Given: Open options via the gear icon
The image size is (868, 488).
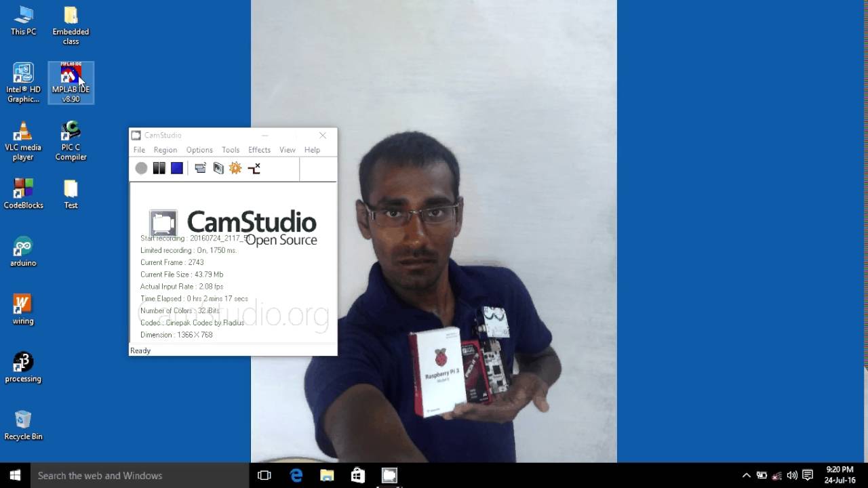Looking at the screenshot, I should (235, 168).
